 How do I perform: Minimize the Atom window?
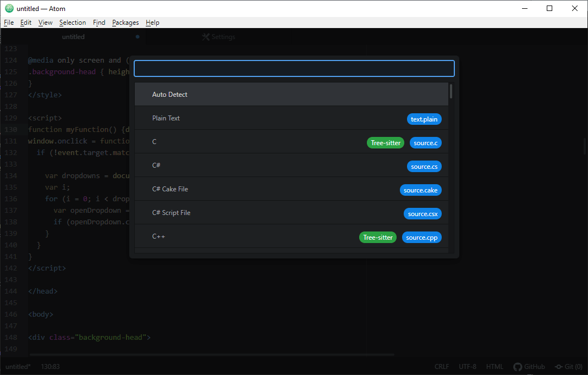click(525, 8)
